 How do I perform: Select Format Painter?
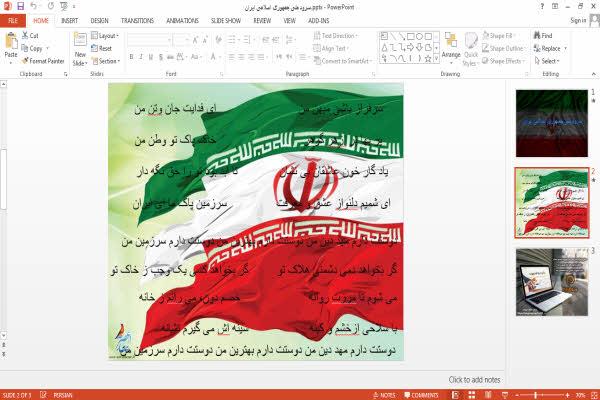coord(43,61)
